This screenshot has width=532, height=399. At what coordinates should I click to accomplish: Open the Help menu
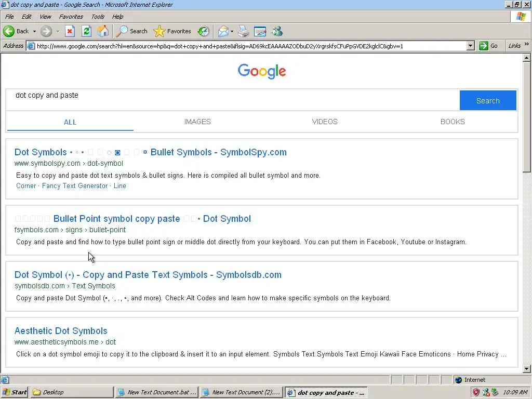click(x=118, y=17)
